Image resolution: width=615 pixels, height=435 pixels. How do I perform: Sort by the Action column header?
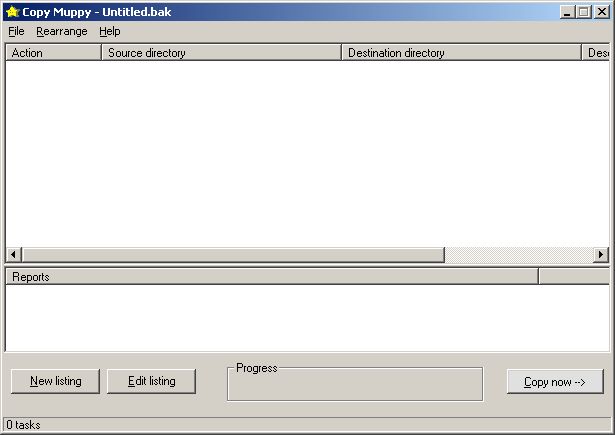point(53,53)
